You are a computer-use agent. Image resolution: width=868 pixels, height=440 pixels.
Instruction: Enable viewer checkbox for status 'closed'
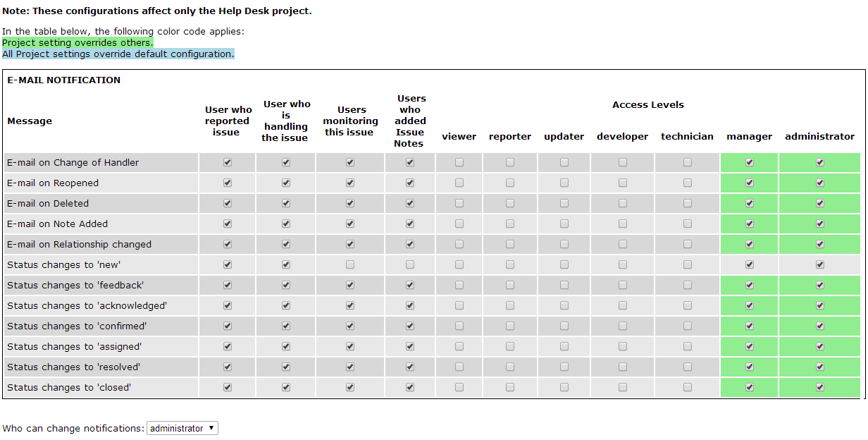[x=459, y=387]
